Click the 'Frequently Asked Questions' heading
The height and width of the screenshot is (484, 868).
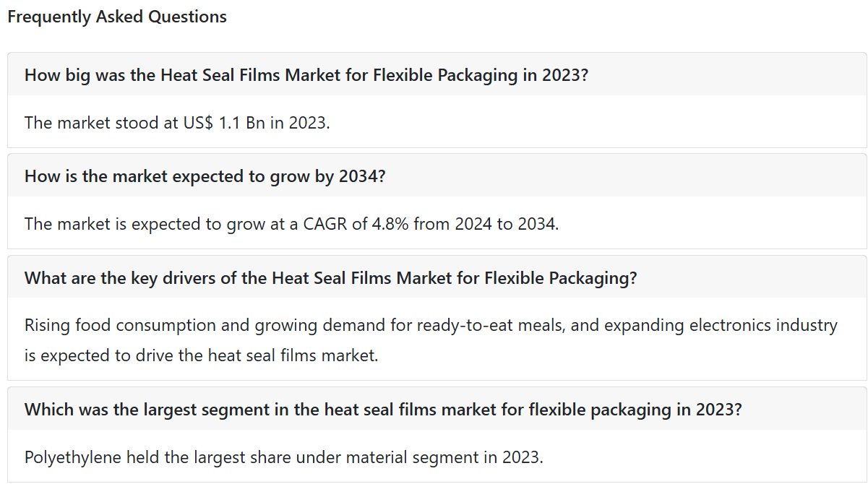point(117,17)
